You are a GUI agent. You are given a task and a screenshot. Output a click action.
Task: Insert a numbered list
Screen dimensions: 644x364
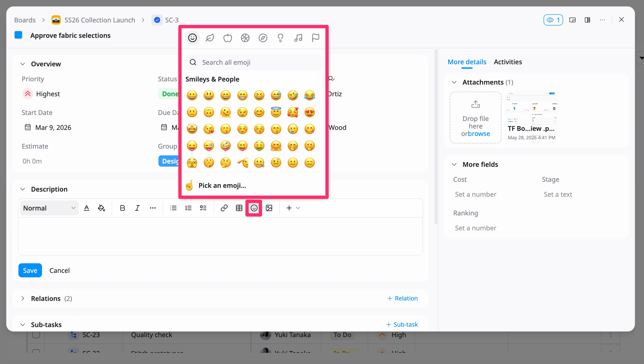(x=188, y=208)
